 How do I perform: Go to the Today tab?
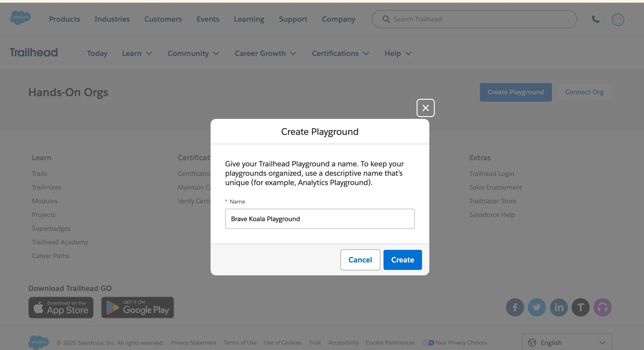(x=97, y=53)
